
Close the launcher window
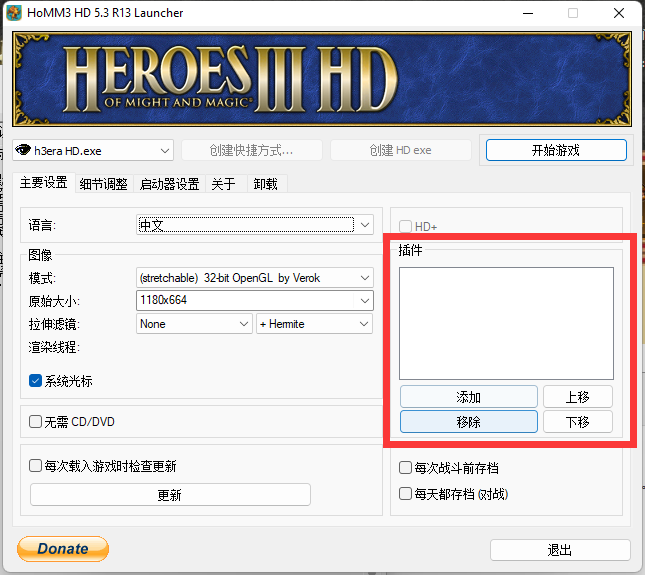pos(619,13)
